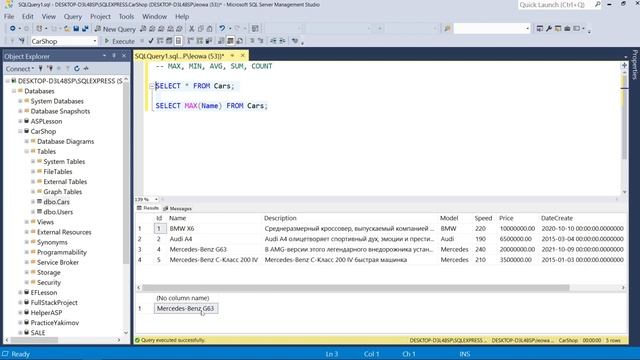Open the Query menu
Viewport: 640px width, 360px height.
pos(73,17)
